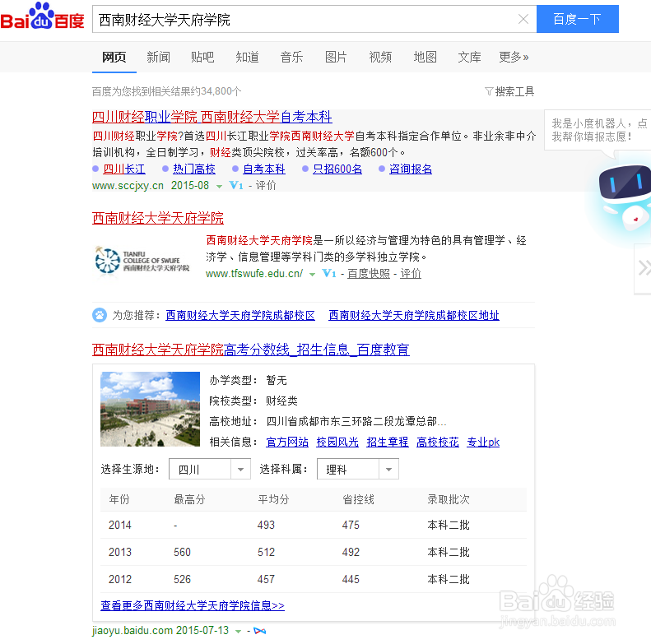Focus the search input field
This screenshot has width=651, height=644.
305,20
